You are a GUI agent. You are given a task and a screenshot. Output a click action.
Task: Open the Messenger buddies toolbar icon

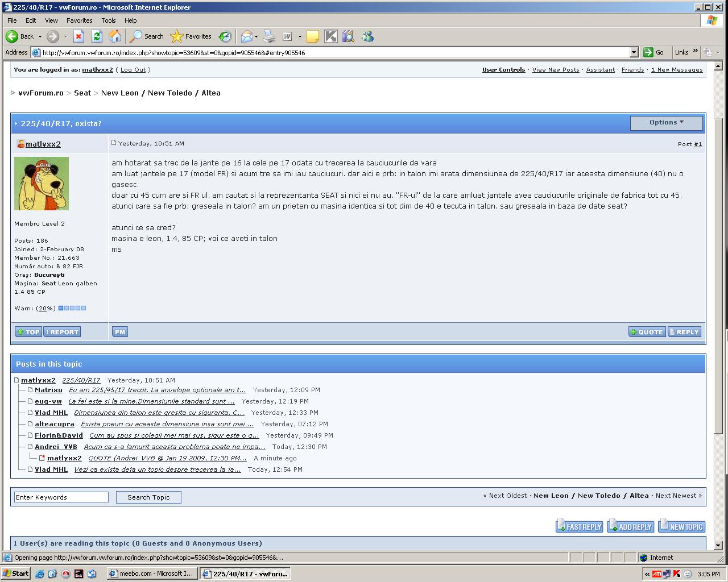pyautogui.click(x=367, y=36)
